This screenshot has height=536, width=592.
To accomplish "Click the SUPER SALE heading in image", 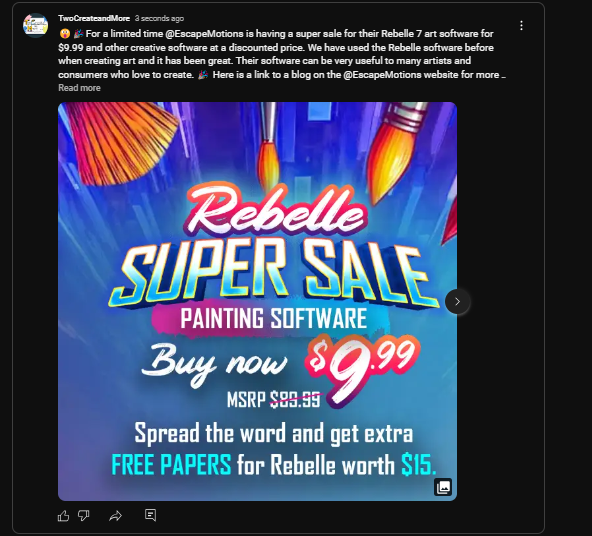I will pos(274,273).
